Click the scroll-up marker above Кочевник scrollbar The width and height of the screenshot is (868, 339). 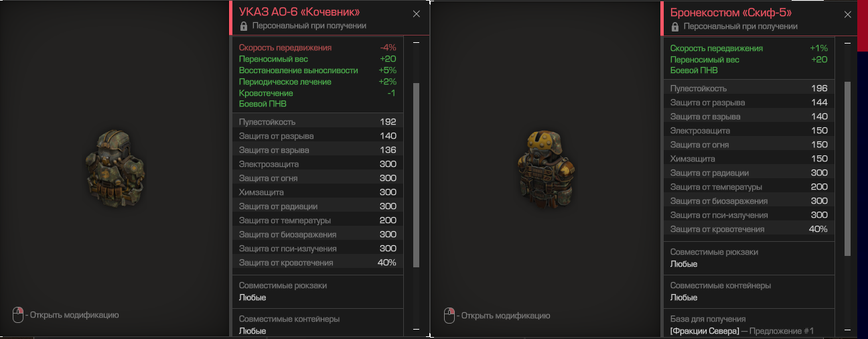(x=416, y=42)
